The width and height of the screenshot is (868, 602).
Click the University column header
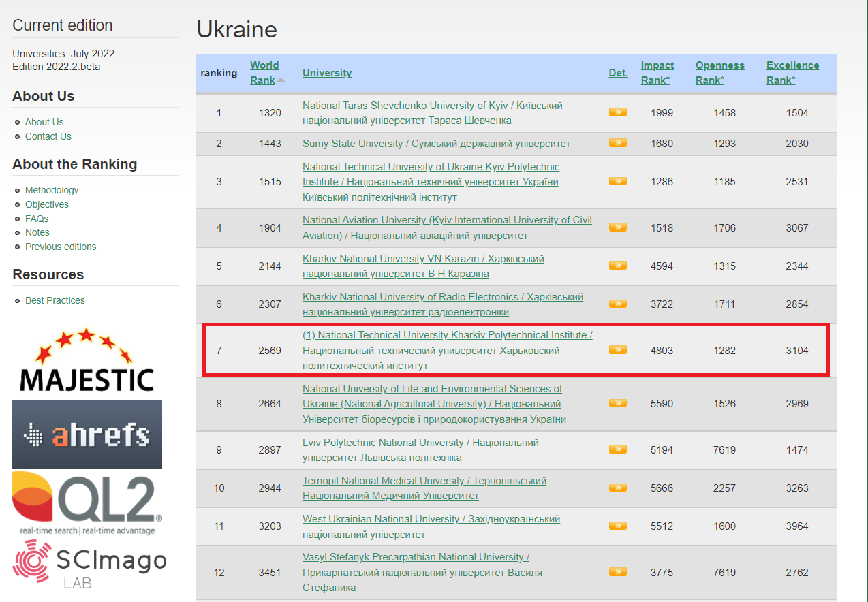[327, 73]
